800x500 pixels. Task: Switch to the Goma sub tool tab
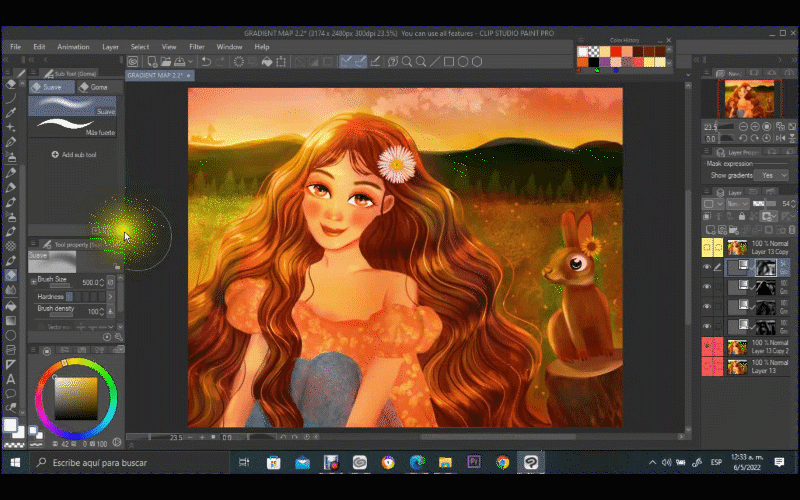tap(95, 87)
